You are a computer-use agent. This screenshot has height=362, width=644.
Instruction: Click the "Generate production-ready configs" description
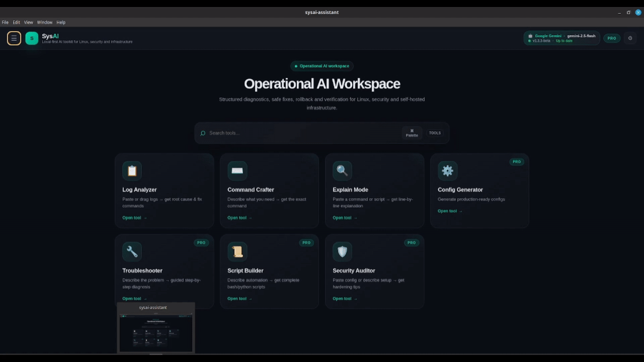point(471,199)
